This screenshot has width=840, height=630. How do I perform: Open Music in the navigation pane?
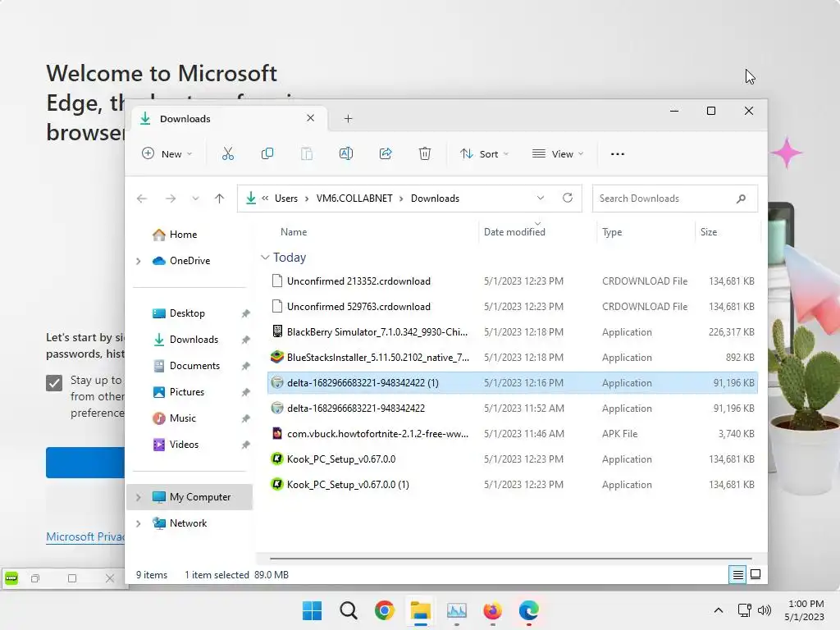pos(182,418)
